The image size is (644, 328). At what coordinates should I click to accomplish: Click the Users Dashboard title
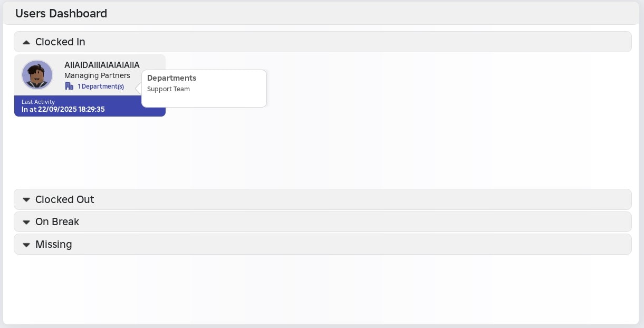click(61, 14)
